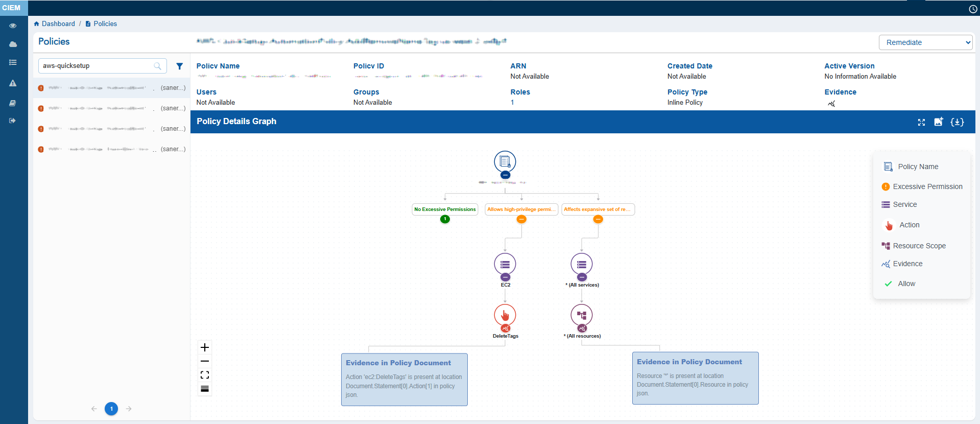980x424 pixels.
Task: Open Policies breadcrumb link
Action: pyautogui.click(x=105, y=24)
